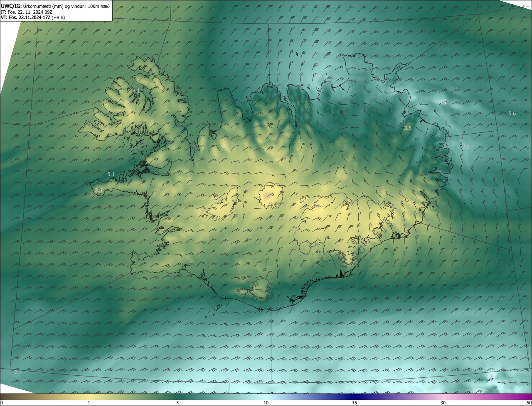
Task: Click the 7.8 value off the east coast
Action: click(466, 147)
